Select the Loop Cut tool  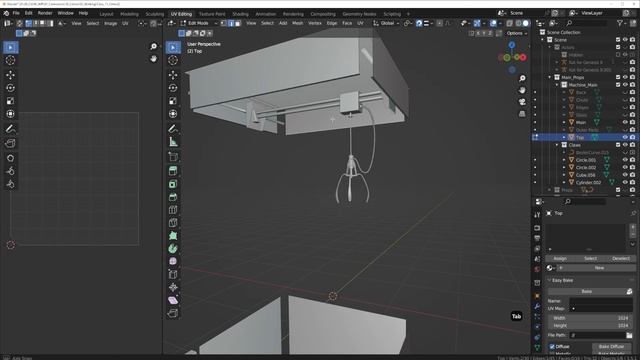pyautogui.click(x=173, y=210)
